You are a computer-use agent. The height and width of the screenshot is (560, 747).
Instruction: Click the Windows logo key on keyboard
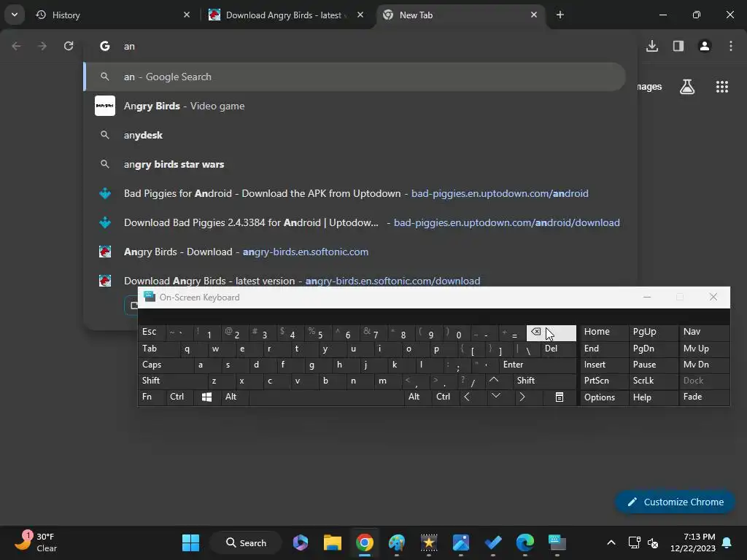tap(206, 397)
